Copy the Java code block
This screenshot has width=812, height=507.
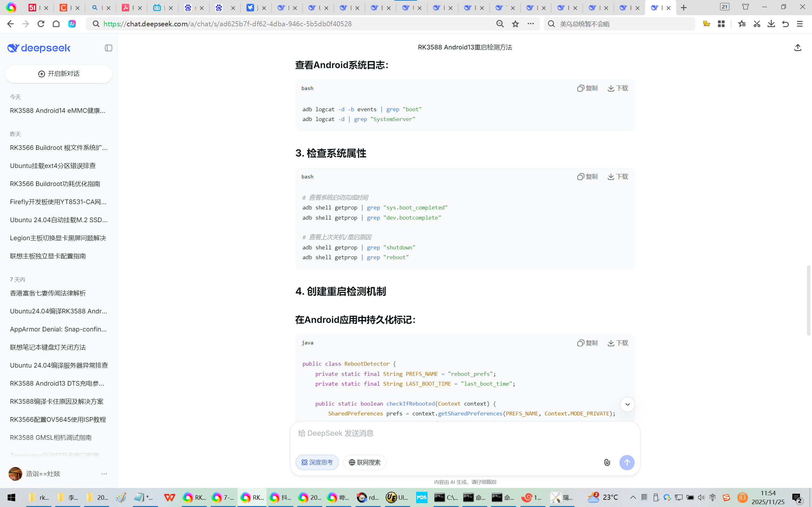[x=587, y=343]
